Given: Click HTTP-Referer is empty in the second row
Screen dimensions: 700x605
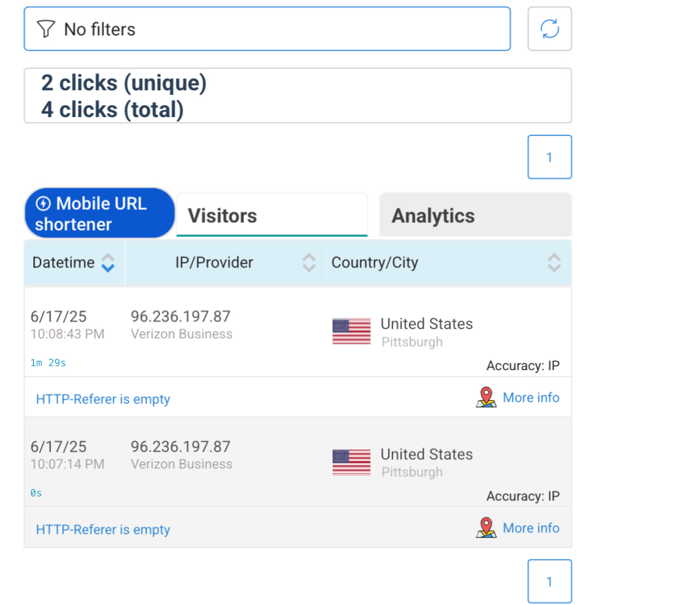Looking at the screenshot, I should 103,529.
